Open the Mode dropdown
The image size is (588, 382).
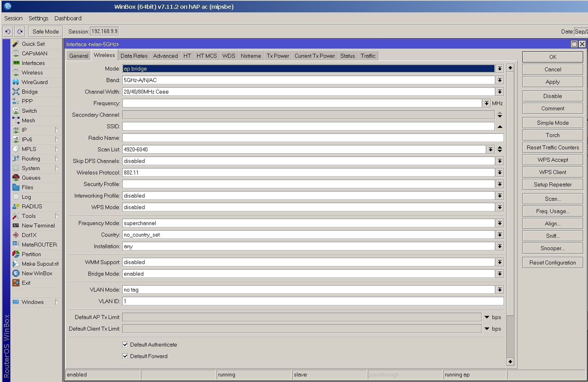click(500, 69)
